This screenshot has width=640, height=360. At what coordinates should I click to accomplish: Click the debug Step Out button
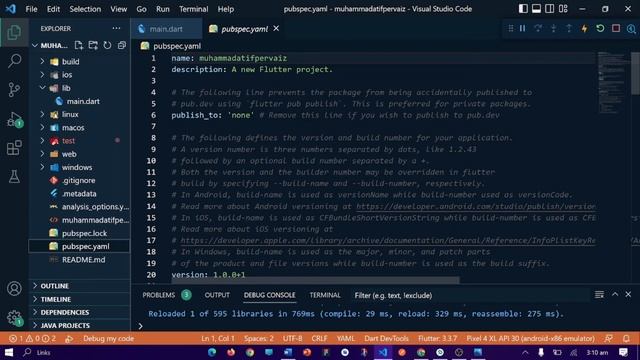point(569,28)
